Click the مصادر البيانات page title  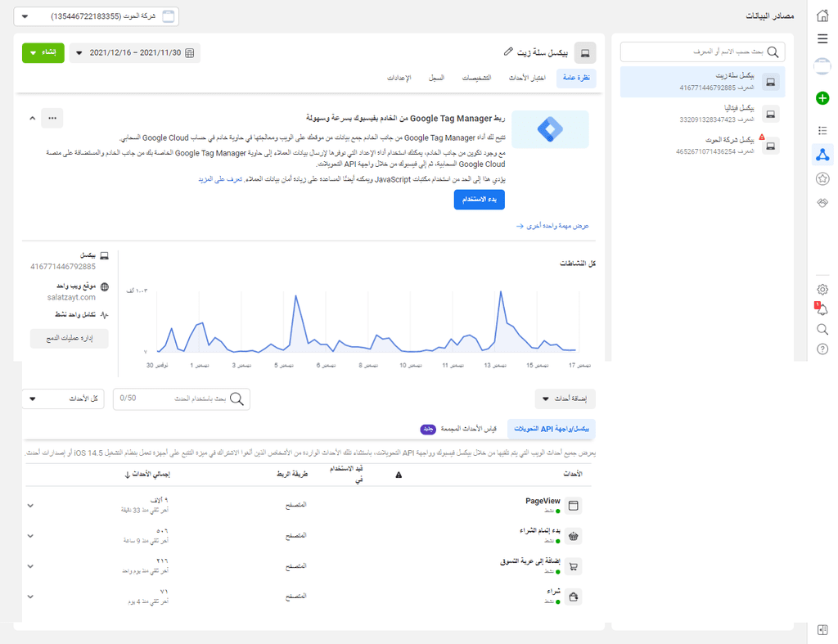click(769, 16)
